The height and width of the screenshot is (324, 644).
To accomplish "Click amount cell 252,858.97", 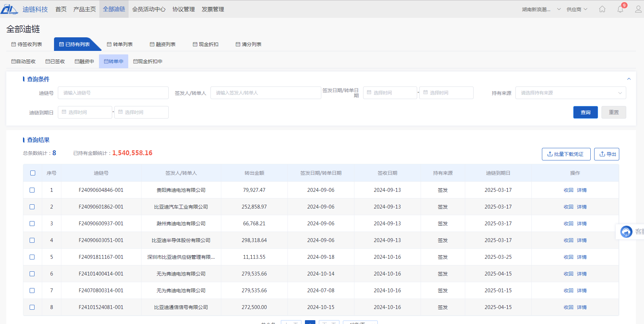I will point(254,207).
